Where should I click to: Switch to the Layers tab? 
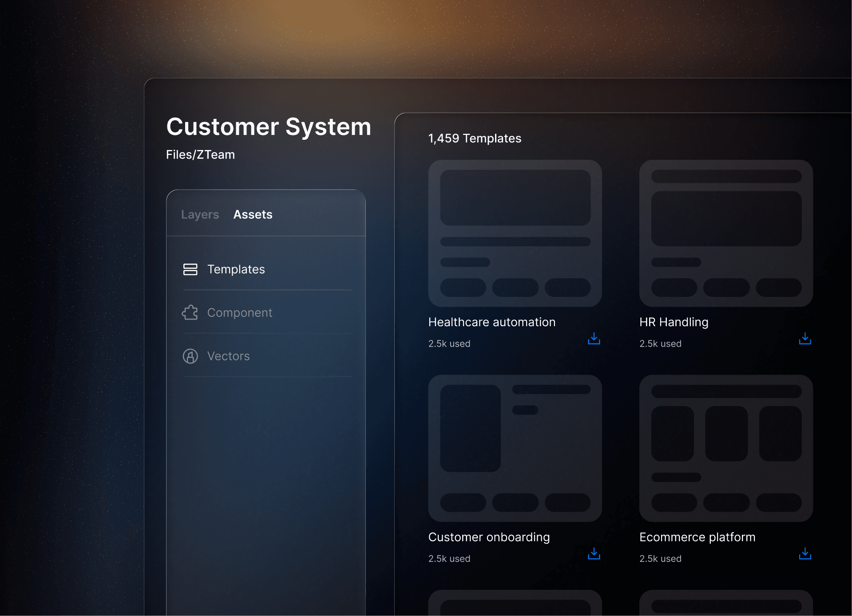200,215
